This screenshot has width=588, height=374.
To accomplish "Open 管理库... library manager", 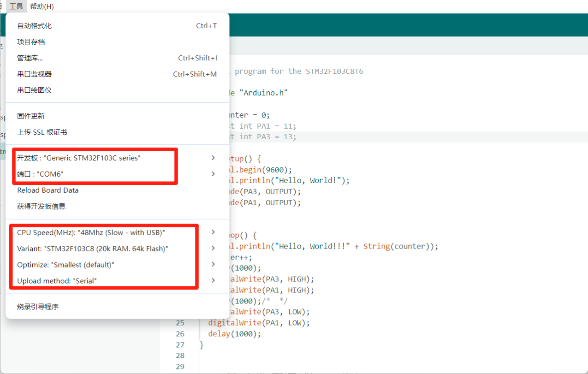I will [x=30, y=58].
